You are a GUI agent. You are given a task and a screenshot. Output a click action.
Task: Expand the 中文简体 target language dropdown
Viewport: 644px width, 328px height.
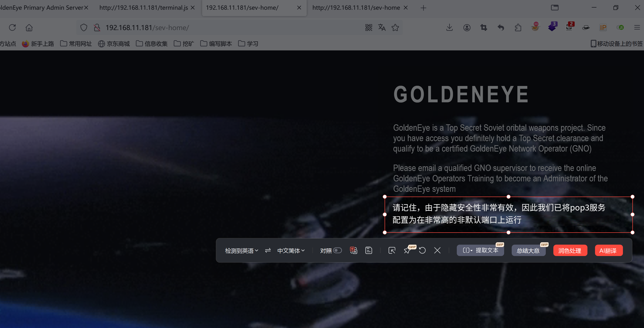[291, 251]
